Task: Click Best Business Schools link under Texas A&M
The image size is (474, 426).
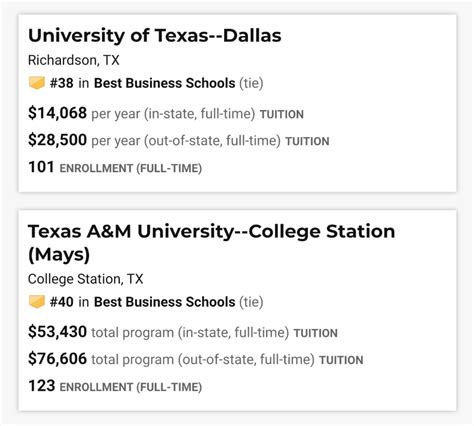Action: coord(165,302)
